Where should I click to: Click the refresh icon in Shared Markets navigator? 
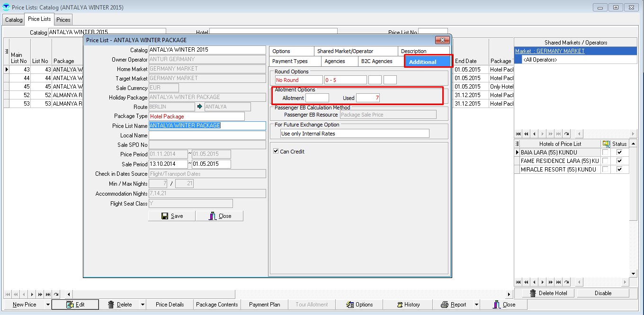pos(567,134)
